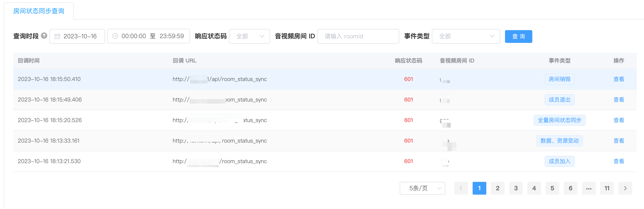Type in the 音视频房间 ID roomid field
This screenshot has height=209, width=644.
tap(358, 36)
